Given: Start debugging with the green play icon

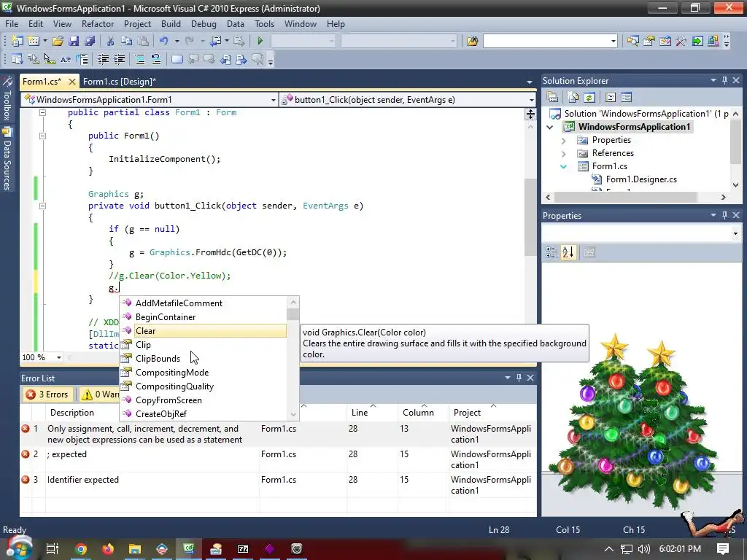Looking at the screenshot, I should pos(260,41).
